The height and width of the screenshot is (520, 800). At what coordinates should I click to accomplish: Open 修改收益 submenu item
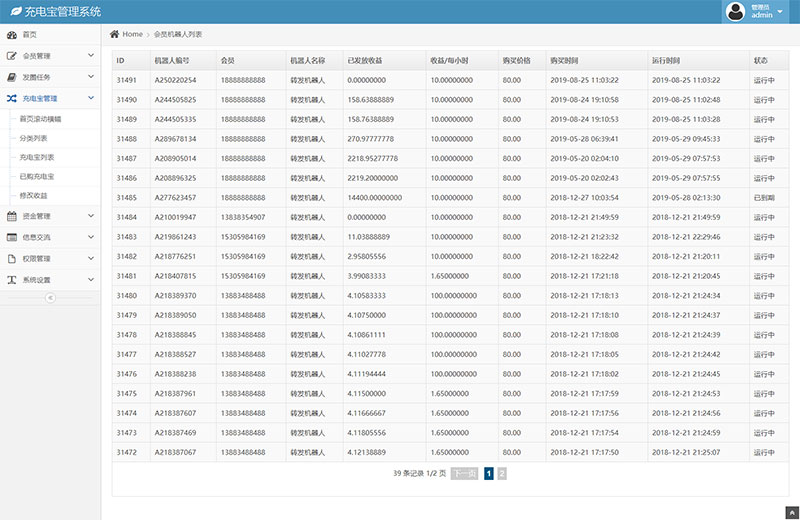33,195
